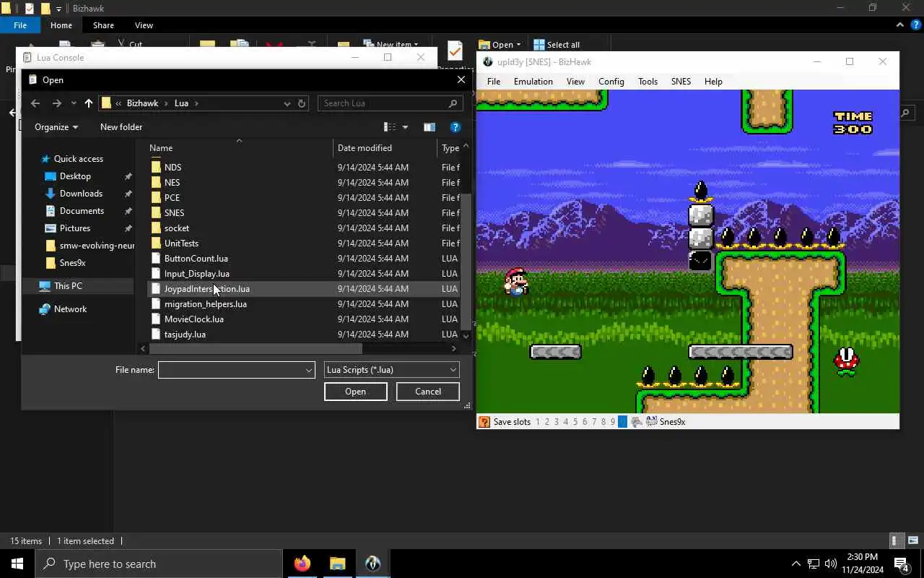The width and height of the screenshot is (924, 578).
Task: Open BizHawk taskbar icon
Action: (372, 564)
